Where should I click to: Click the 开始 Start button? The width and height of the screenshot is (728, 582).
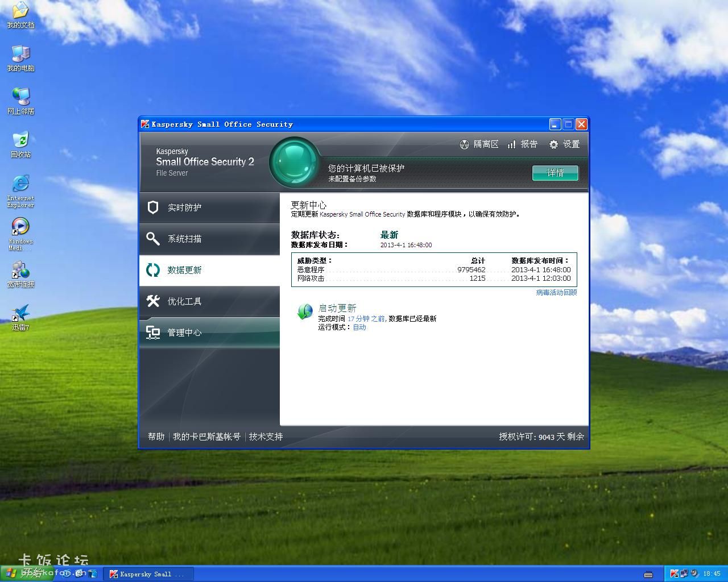pyautogui.click(x=27, y=573)
